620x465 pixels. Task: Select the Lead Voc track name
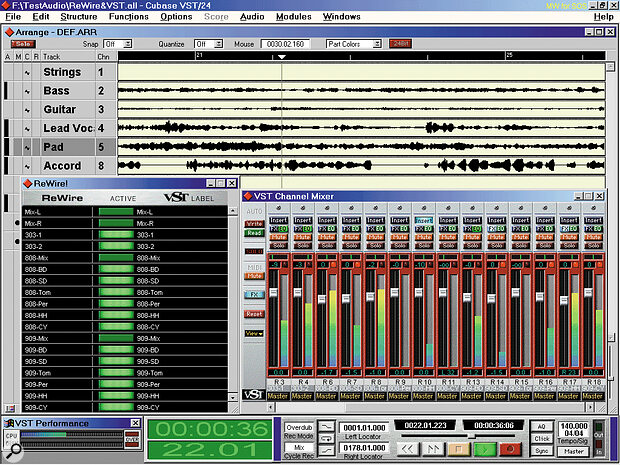68,129
